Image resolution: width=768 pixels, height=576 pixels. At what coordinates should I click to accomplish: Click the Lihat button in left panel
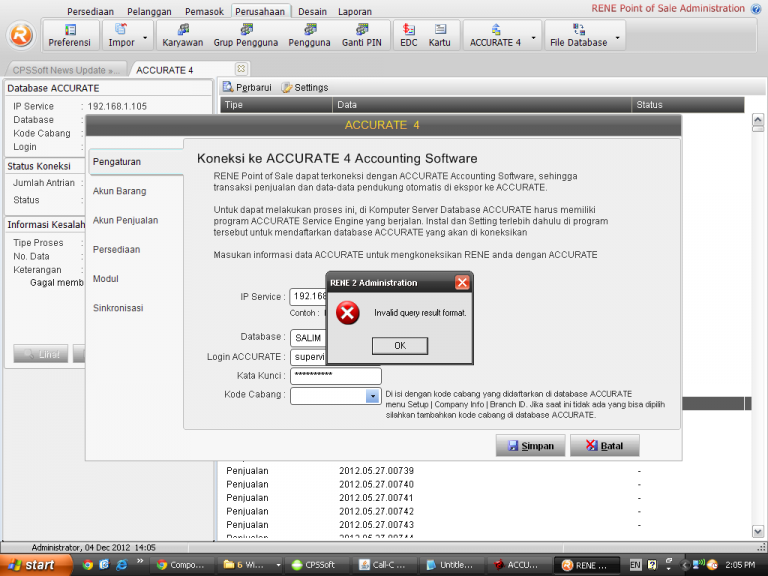click(41, 354)
